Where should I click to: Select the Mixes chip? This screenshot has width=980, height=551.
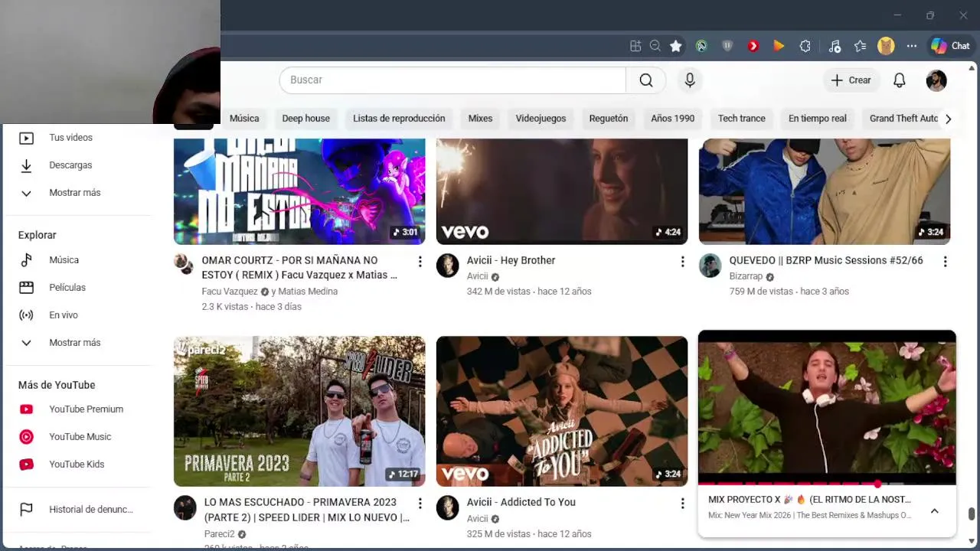(480, 119)
